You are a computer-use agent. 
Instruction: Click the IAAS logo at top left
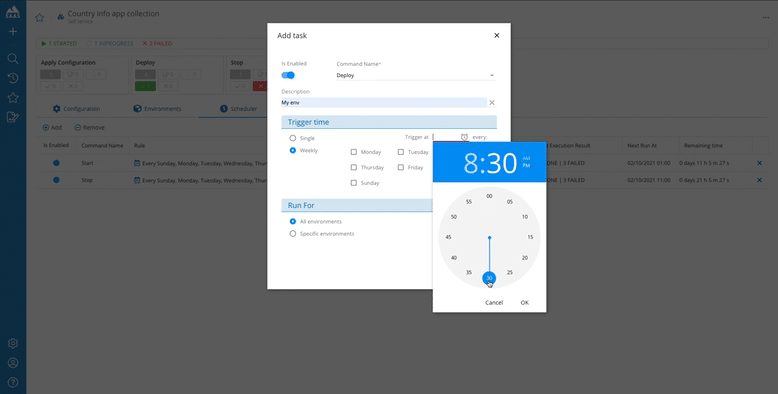tap(13, 12)
